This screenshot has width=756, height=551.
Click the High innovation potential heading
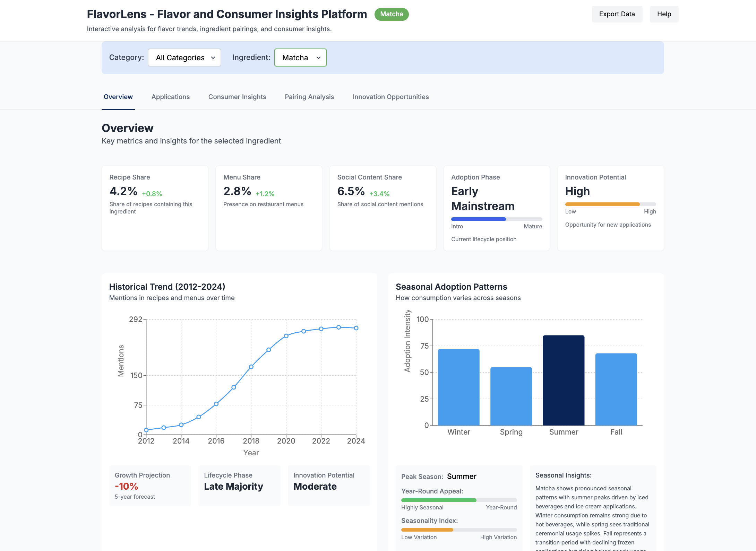577,191
